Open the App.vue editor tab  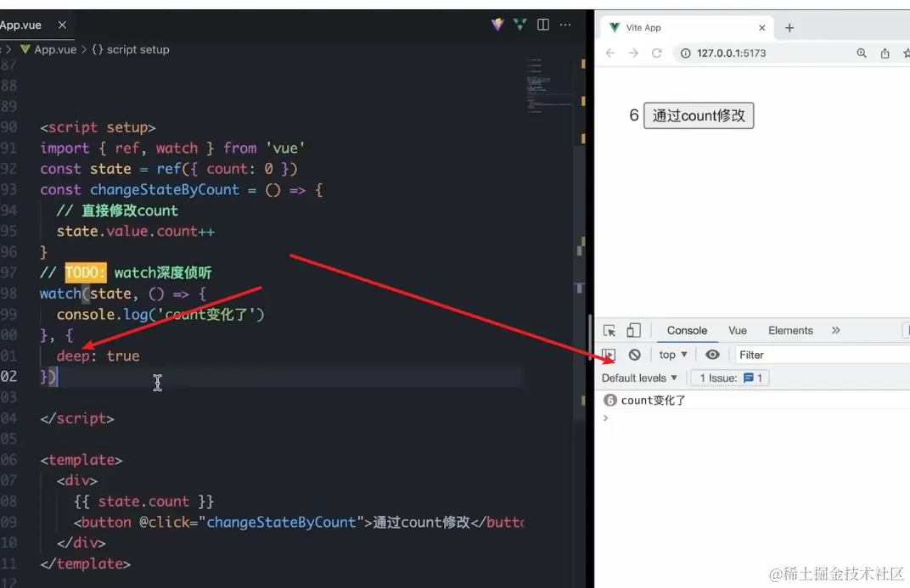click(x=21, y=25)
